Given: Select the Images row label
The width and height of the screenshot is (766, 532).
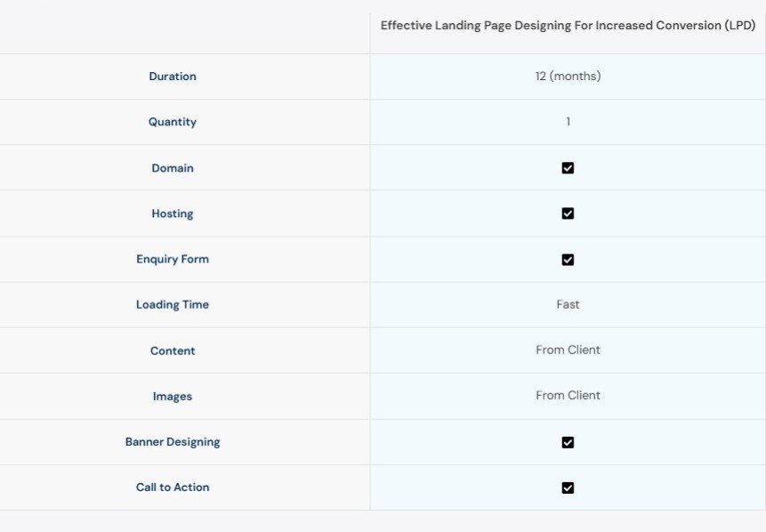Looking at the screenshot, I should click(173, 396).
